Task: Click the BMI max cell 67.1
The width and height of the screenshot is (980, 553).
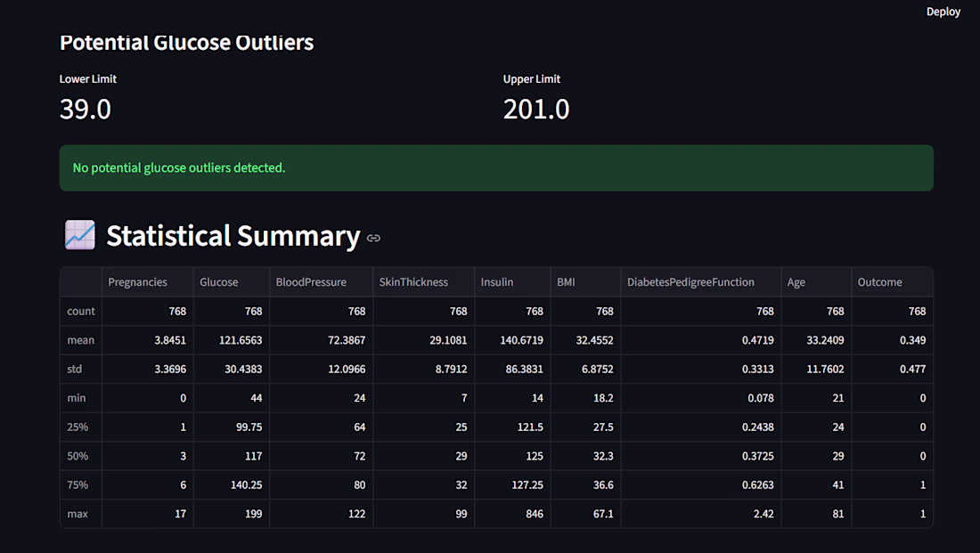Action: tap(585, 514)
